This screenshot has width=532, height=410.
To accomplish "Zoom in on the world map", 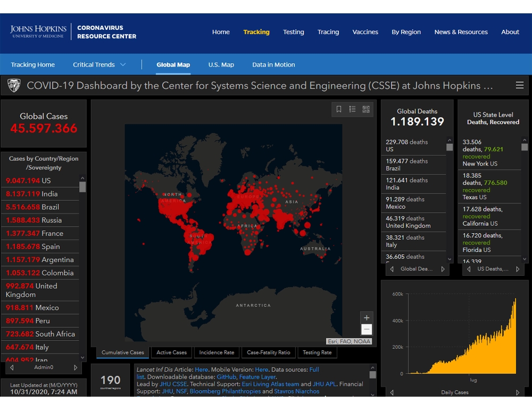I will click(367, 317).
